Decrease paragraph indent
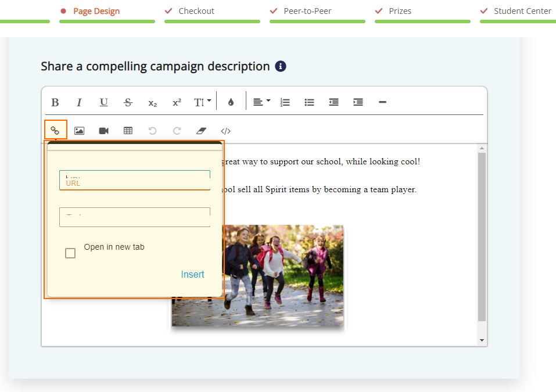Screen dimensions: 556x392 [333, 102]
